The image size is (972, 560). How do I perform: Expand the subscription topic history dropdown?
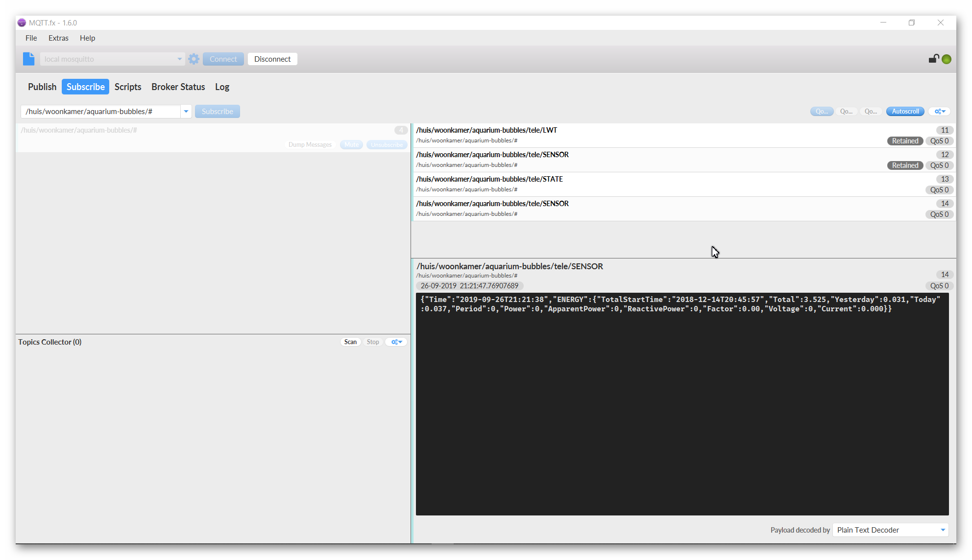(x=186, y=111)
